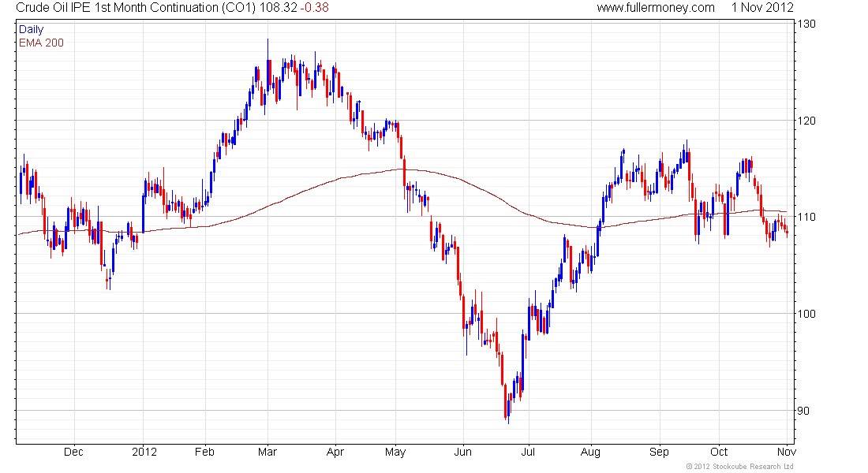The image size is (868, 473).
Task: Select the Mar label on time axis
Action: coord(268,453)
